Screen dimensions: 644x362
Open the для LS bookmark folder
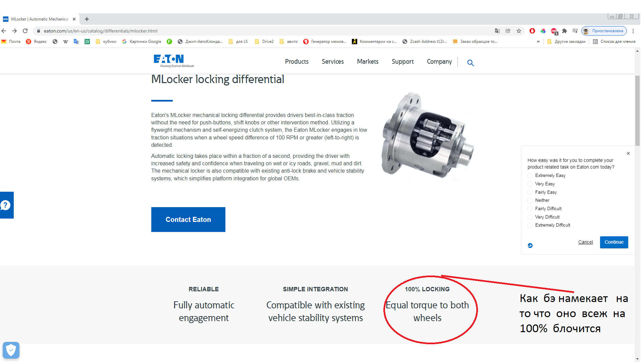(x=238, y=42)
